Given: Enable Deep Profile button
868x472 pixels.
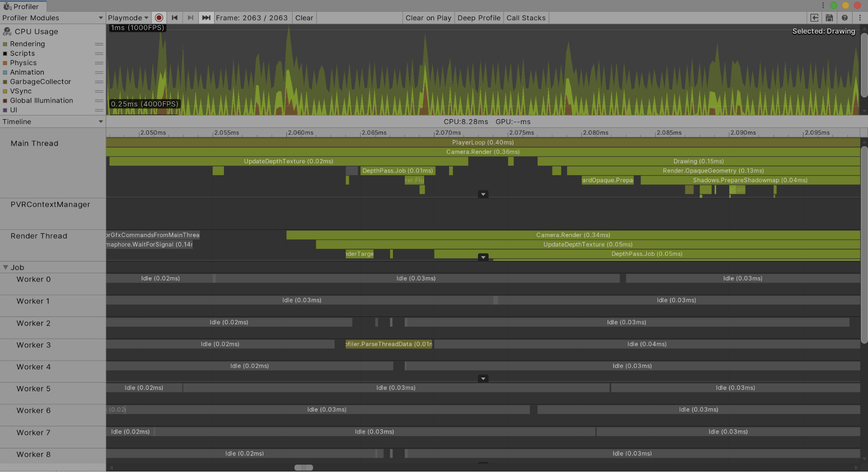Looking at the screenshot, I should pos(479,18).
